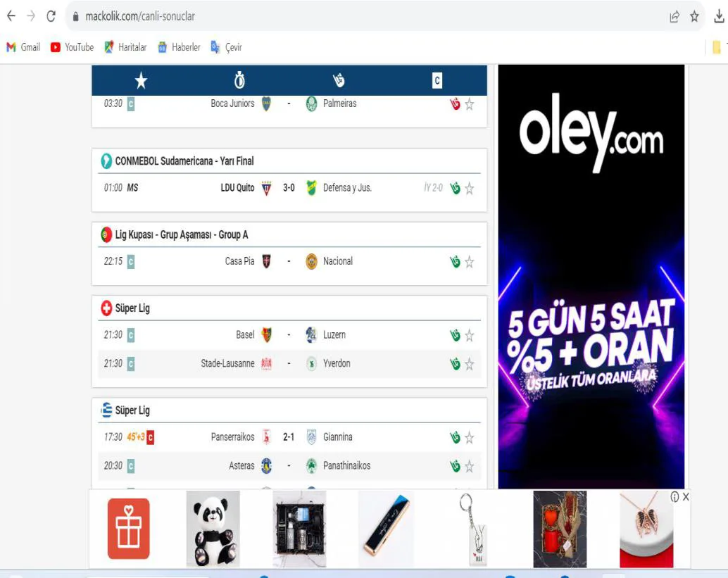Viewport: 728px width, 578px height.
Task: Click the oley.com advertisement banner
Action: (591, 276)
